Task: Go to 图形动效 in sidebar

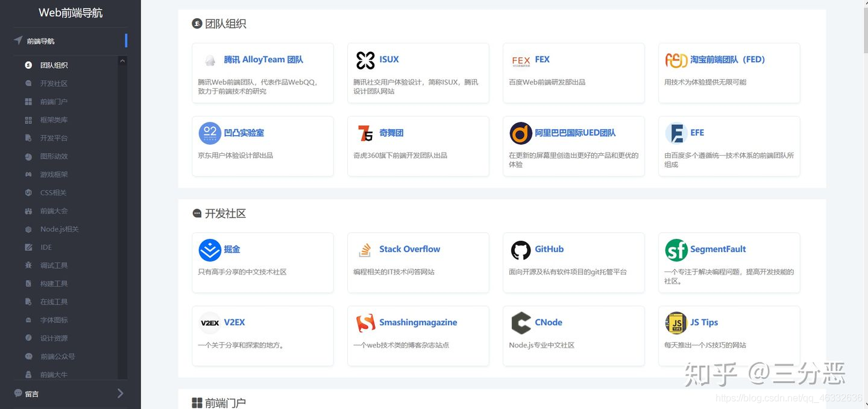Action: click(x=54, y=156)
